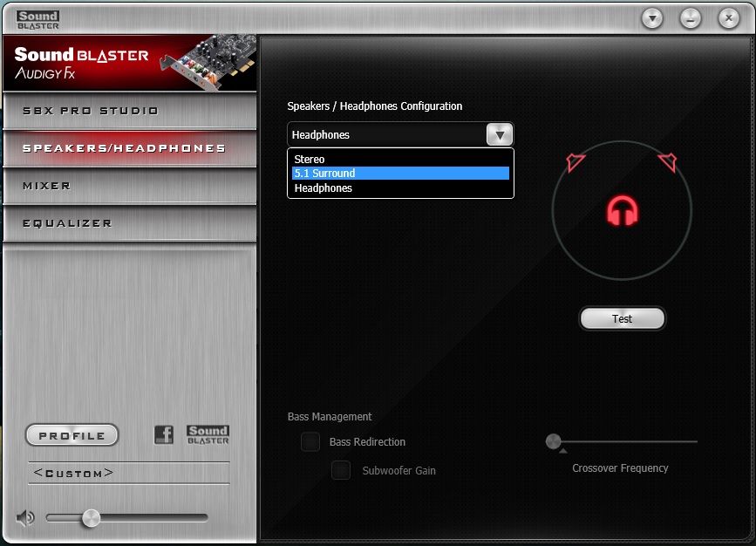The width and height of the screenshot is (756, 546).
Task: Select Stereo from the dropdown list
Action: 400,159
